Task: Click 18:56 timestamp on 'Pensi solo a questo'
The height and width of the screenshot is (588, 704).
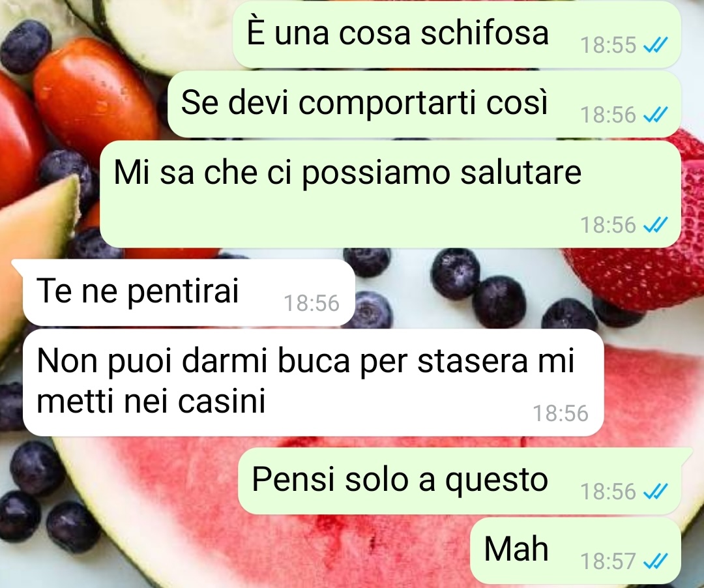Action: [608, 492]
